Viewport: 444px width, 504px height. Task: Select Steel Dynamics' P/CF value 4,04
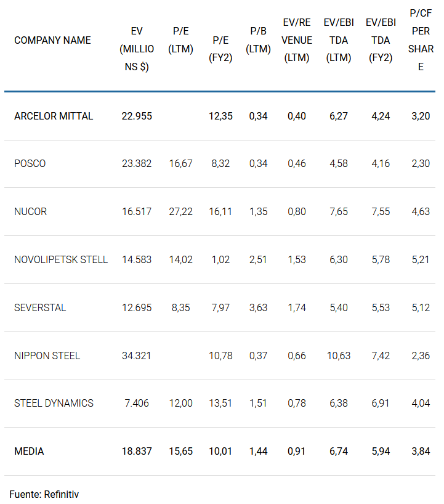tap(421, 403)
